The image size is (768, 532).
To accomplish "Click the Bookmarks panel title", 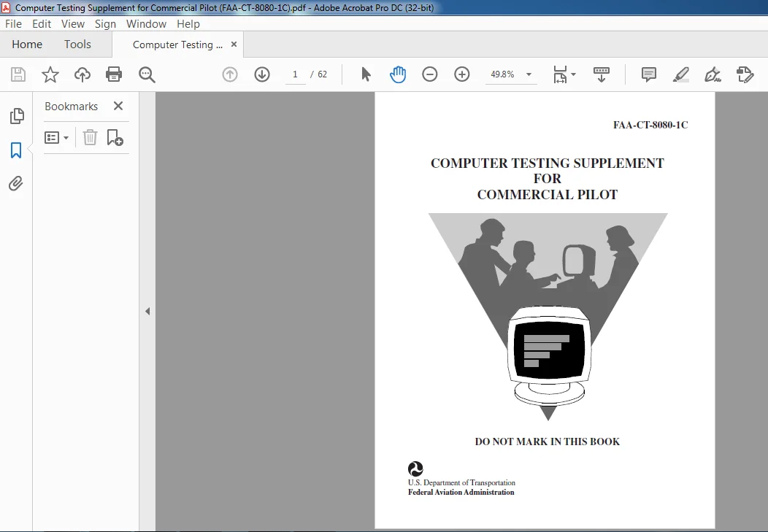I will coord(71,107).
